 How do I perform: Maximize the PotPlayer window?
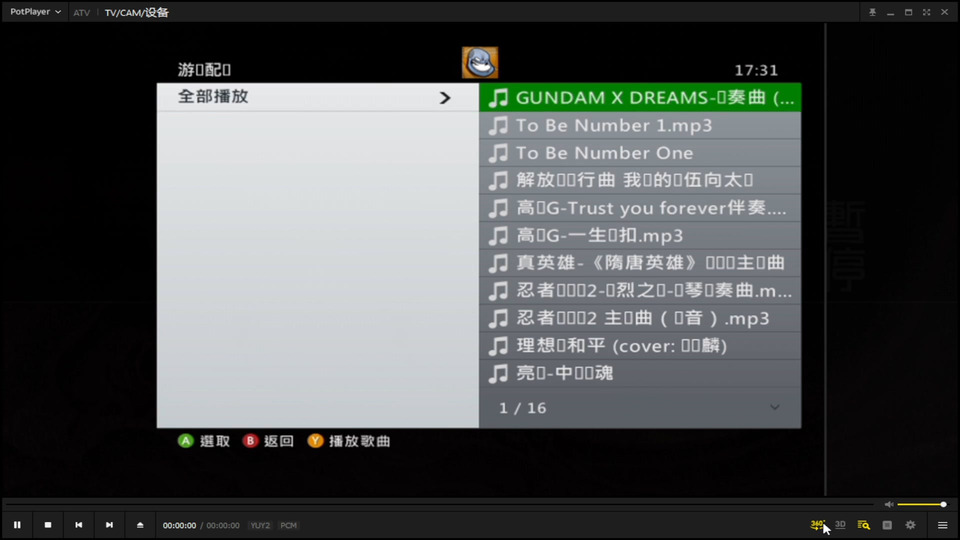coord(909,12)
